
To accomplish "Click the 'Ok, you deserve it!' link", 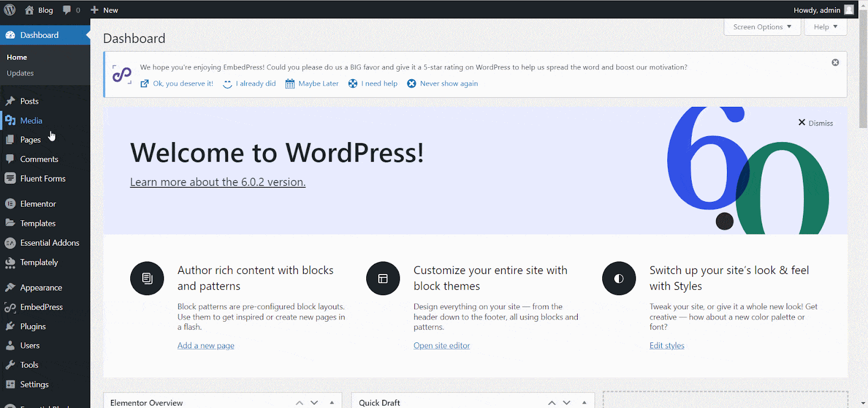I will [x=183, y=84].
